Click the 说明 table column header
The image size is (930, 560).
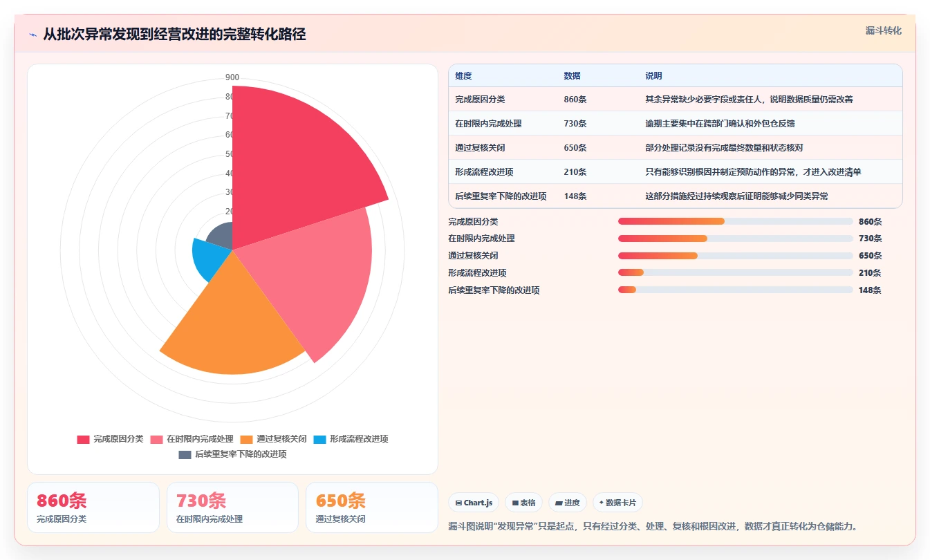point(653,75)
